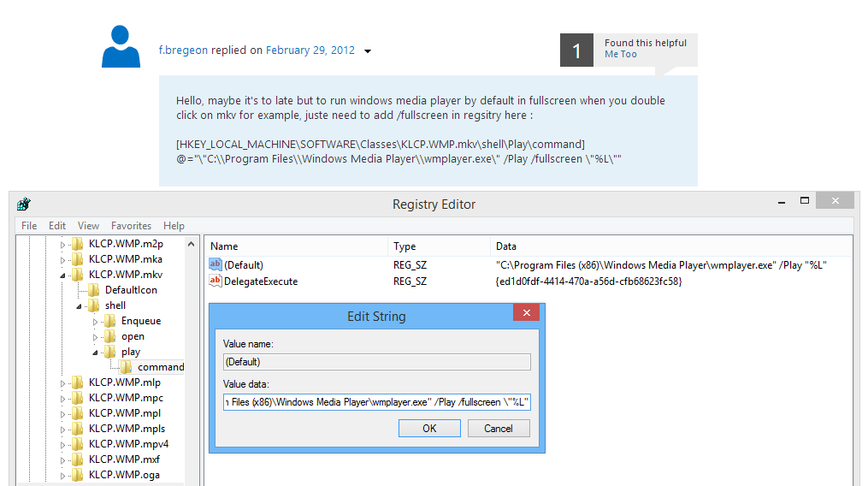Click the Me Too link
The width and height of the screenshot is (868, 486).
pyautogui.click(x=621, y=54)
